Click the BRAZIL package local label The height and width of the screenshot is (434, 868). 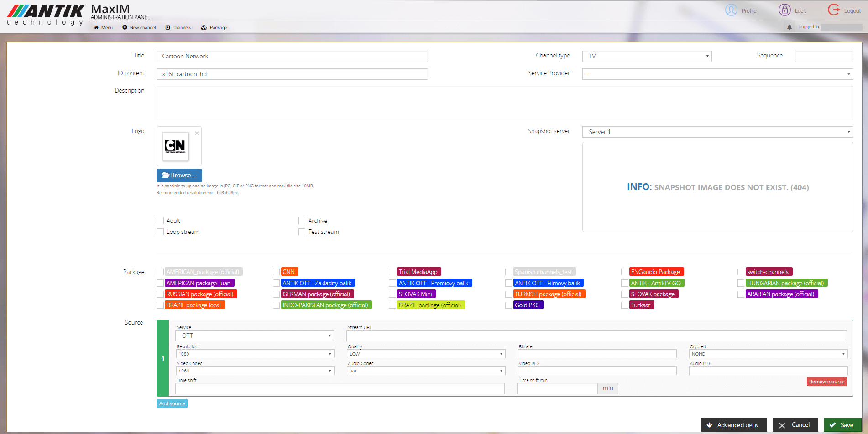point(194,305)
